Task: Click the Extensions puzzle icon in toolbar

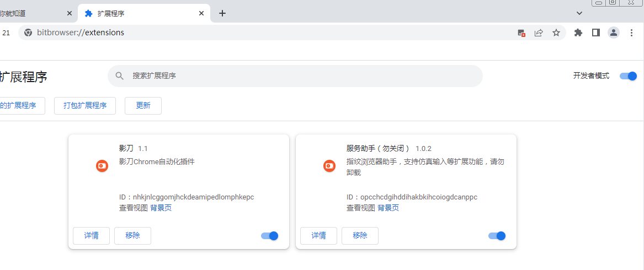Action: pos(578,33)
